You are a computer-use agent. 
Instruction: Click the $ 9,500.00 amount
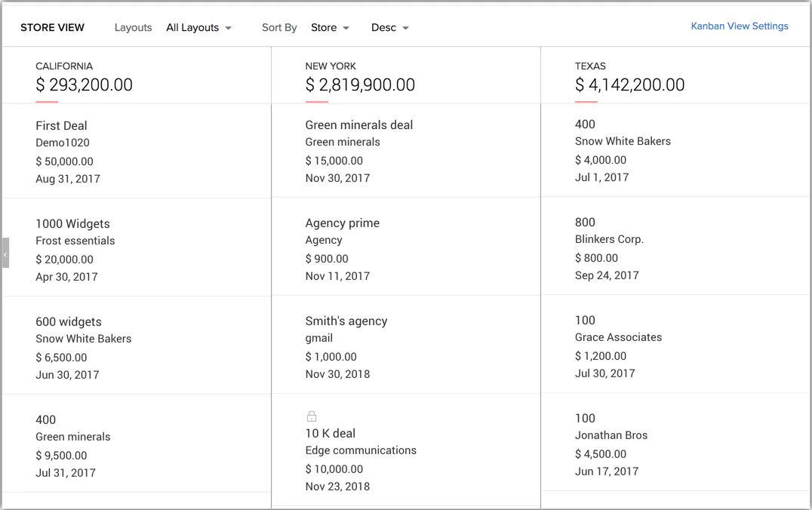[61, 456]
